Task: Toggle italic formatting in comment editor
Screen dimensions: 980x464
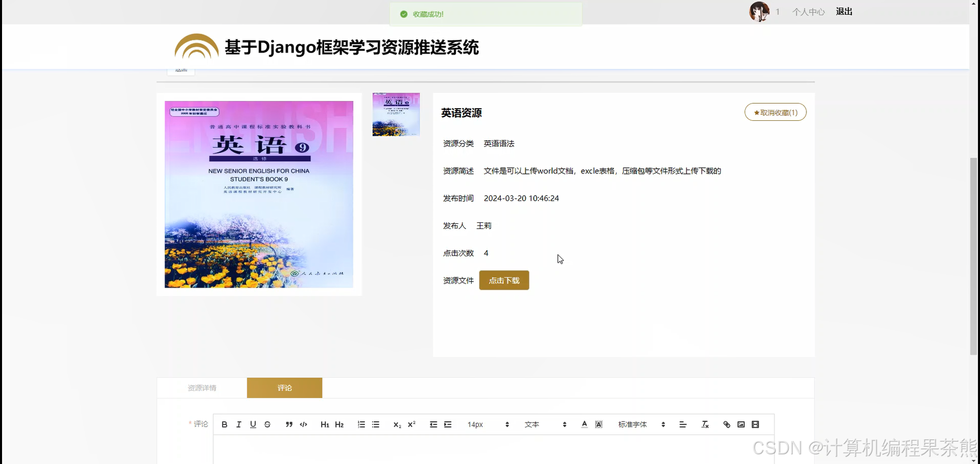Action: [x=238, y=424]
